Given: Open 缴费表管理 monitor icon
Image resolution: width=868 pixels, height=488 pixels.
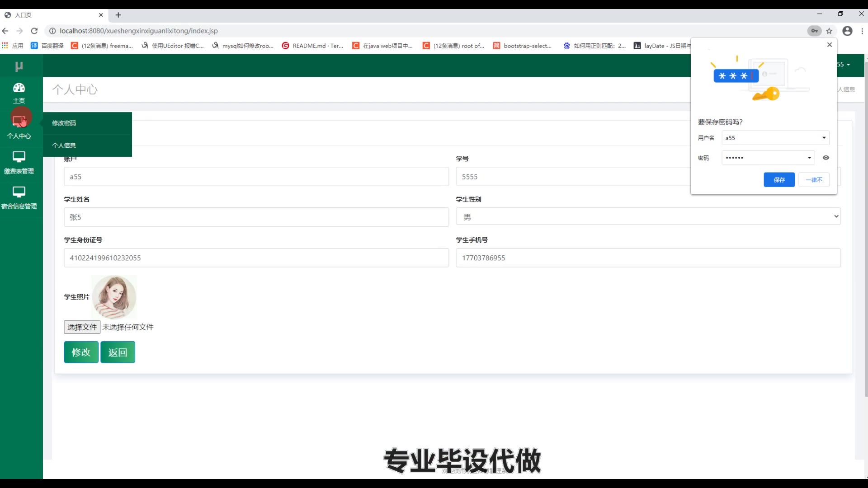Looking at the screenshot, I should (19, 157).
